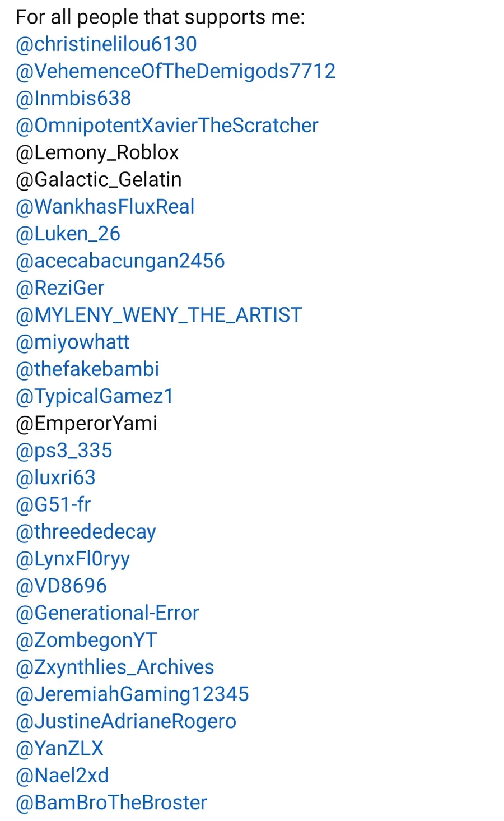Image resolution: width=504 pixels, height=821 pixels.
Task: Open the @BamBroTheBroster channel link
Action: tap(111, 803)
